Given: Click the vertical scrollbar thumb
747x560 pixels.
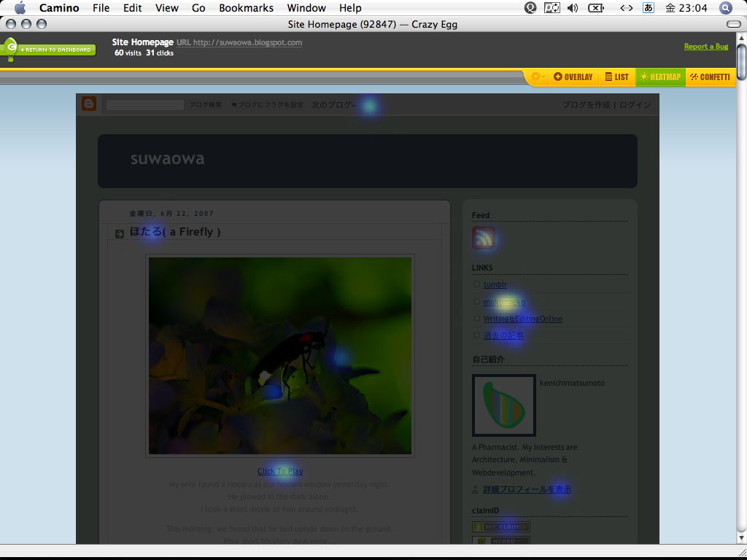Looking at the screenshot, I should tap(742, 62).
